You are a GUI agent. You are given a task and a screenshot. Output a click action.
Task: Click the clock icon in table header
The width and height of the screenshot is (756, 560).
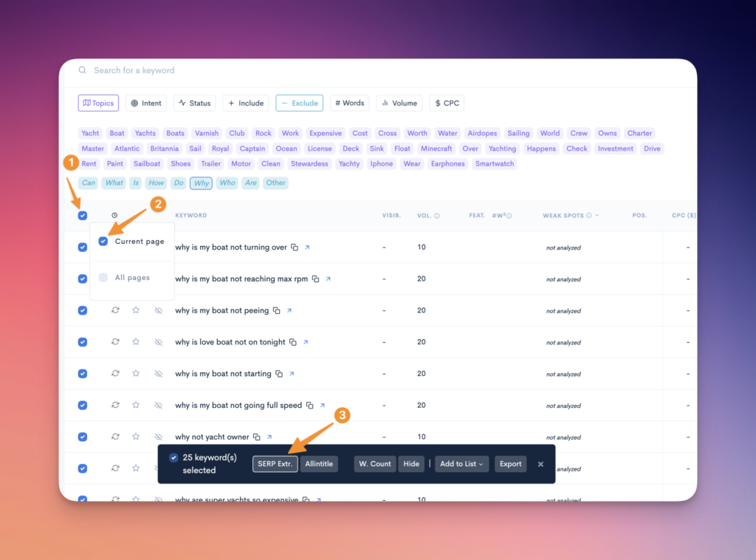(114, 216)
